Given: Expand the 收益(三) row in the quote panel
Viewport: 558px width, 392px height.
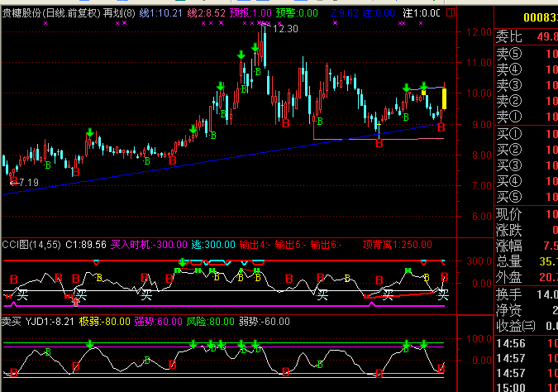Looking at the screenshot, I should (x=513, y=326).
